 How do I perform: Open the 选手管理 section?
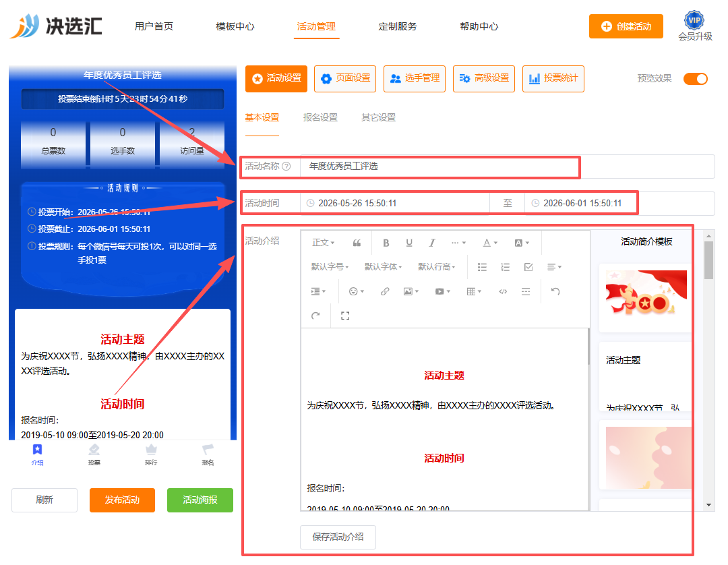click(x=415, y=79)
